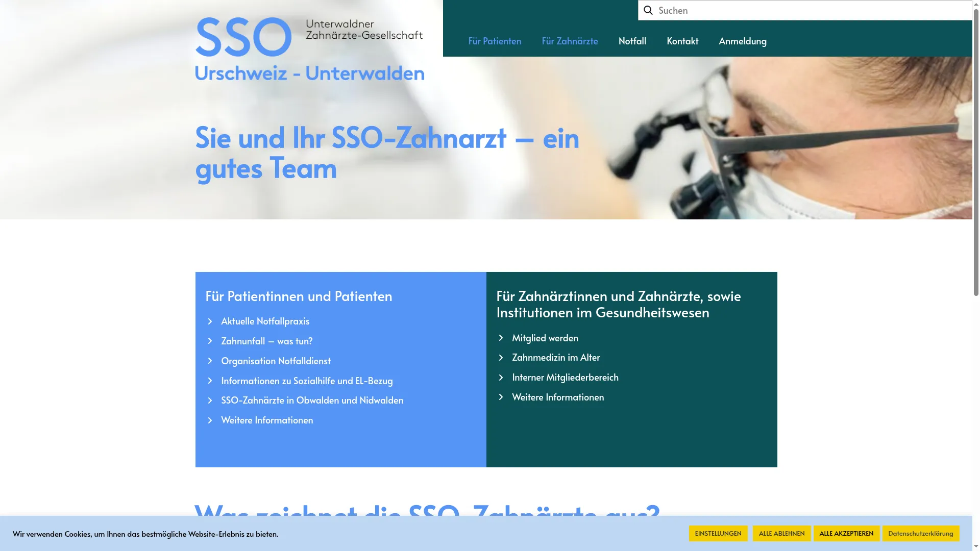The width and height of the screenshot is (980, 551).
Task: Open Weitere Informationen in dentists box
Action: tap(558, 397)
